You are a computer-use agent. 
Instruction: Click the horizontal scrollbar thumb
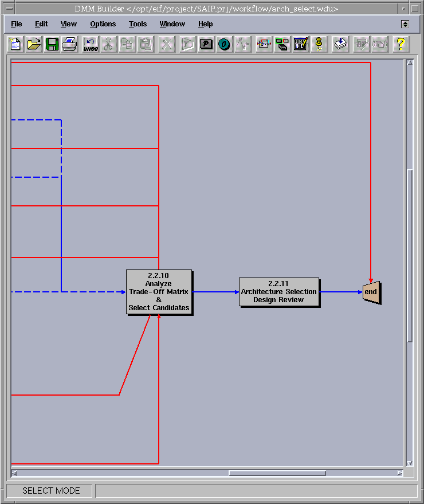pyautogui.click(x=277, y=473)
